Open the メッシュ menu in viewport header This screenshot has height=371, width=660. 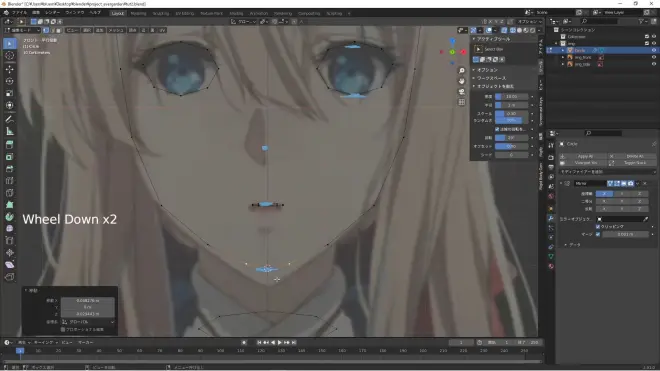(x=116, y=30)
